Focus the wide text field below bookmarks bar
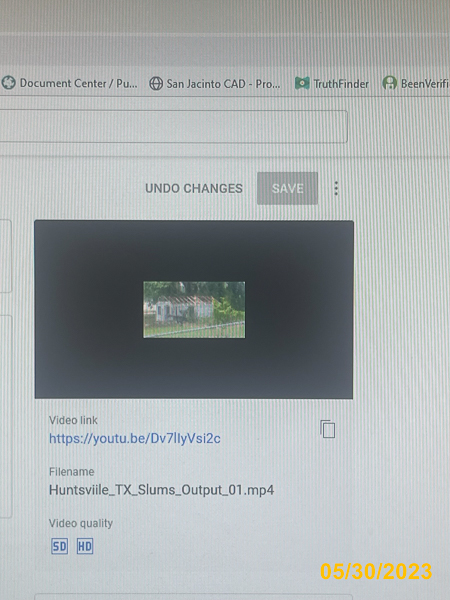Screen dimensions: 450x600 (x=173, y=127)
